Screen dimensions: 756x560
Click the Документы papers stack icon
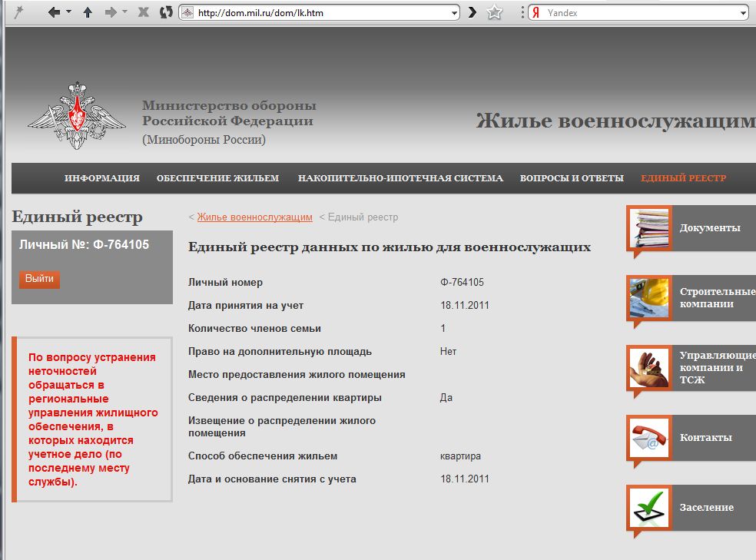pyautogui.click(x=649, y=228)
